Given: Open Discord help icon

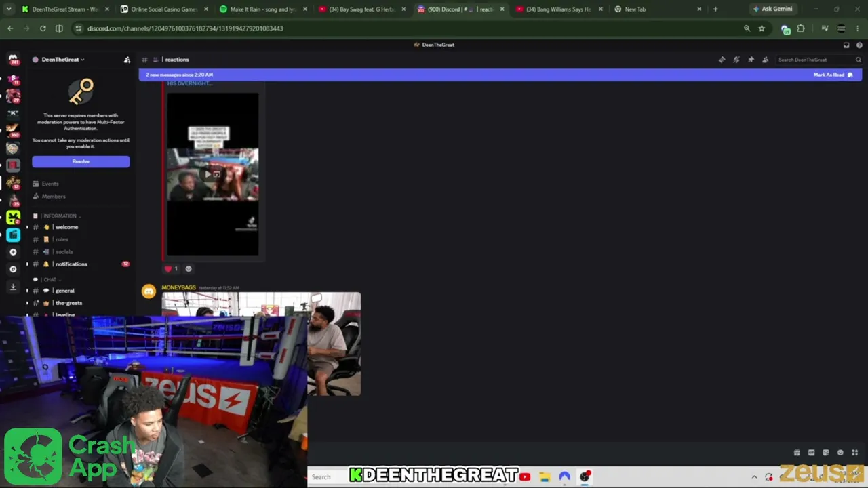Looking at the screenshot, I should click(859, 45).
